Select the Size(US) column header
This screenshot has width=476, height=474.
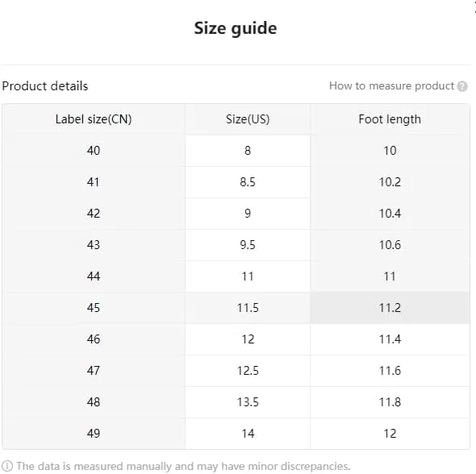(248, 119)
